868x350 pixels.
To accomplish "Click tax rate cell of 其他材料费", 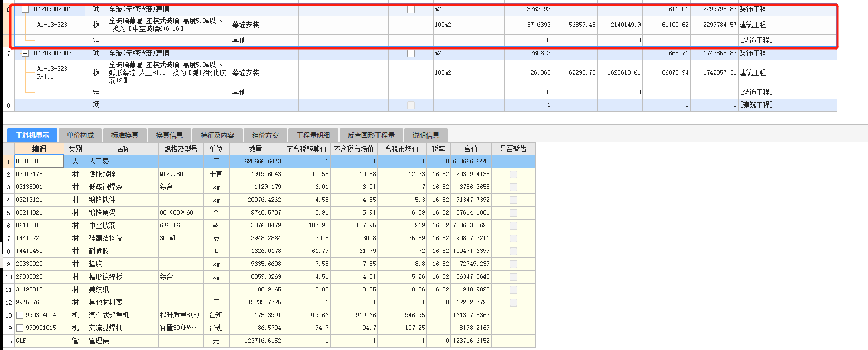I will pos(439,303).
